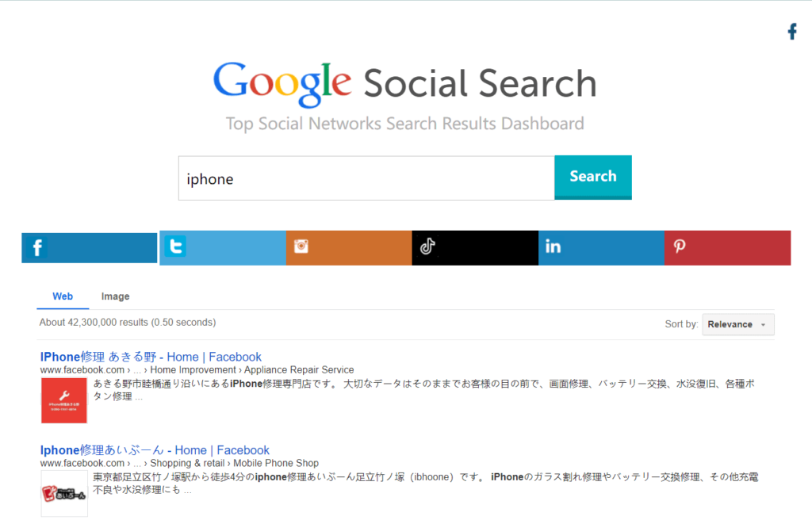
Task: Click first result description starting あきる野市睦橋通り
Action: pos(424,390)
